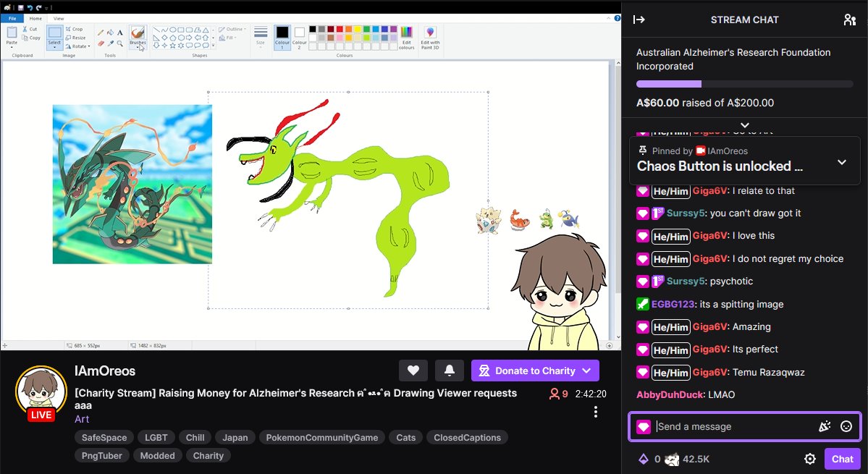Image resolution: width=868 pixels, height=474 pixels.
Task: Open the Size thickness dropdown
Action: (x=260, y=38)
